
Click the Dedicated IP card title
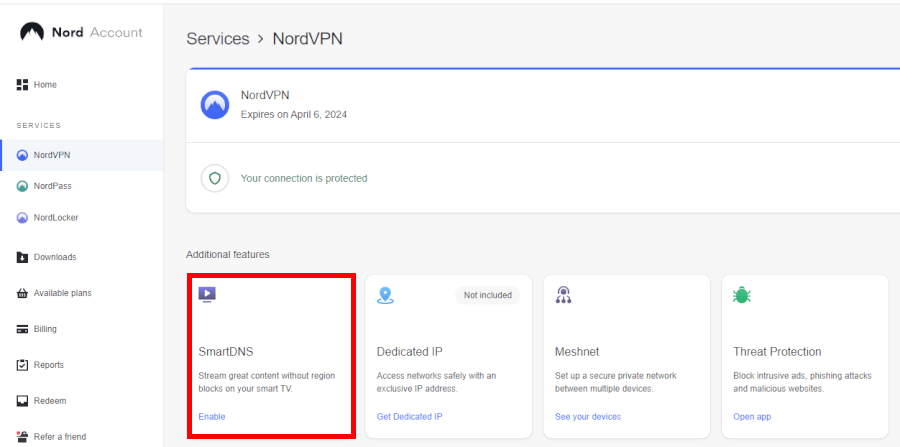(x=409, y=352)
